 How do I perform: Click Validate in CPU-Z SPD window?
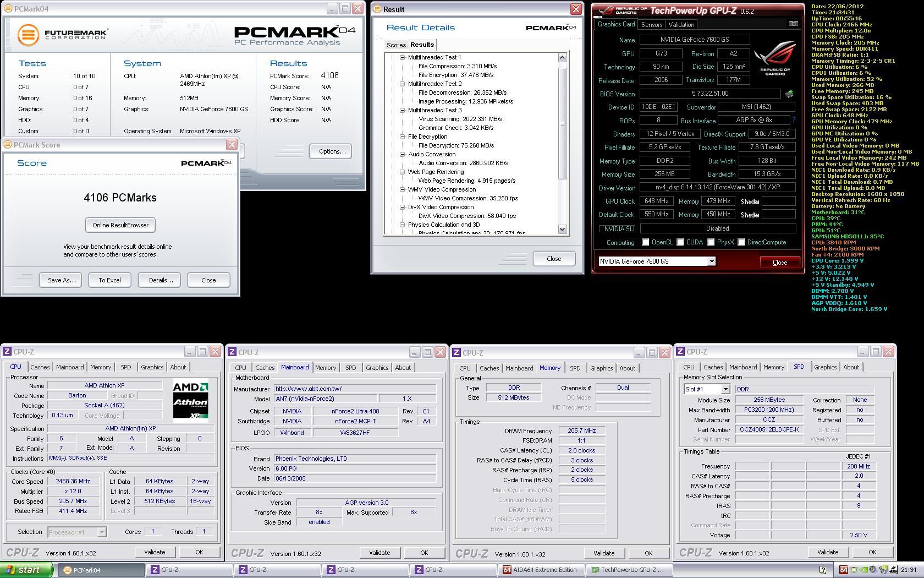click(x=827, y=552)
